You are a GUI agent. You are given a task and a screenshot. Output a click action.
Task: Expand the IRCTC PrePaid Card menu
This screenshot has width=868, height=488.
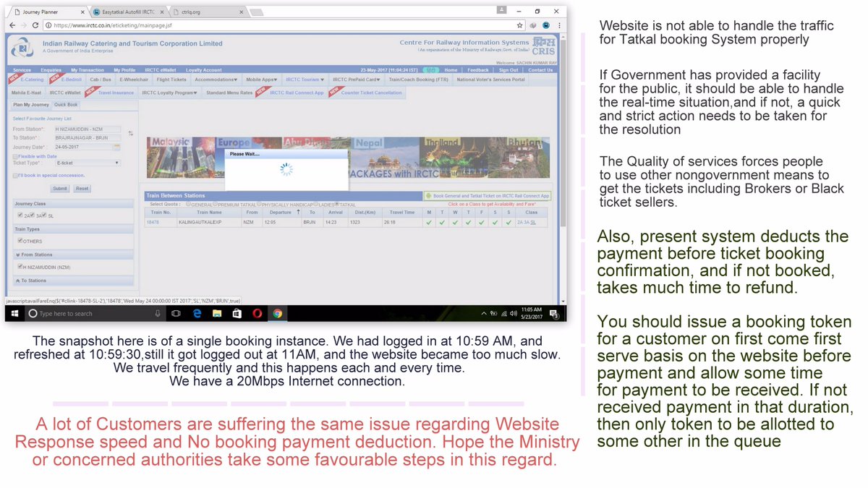point(356,80)
